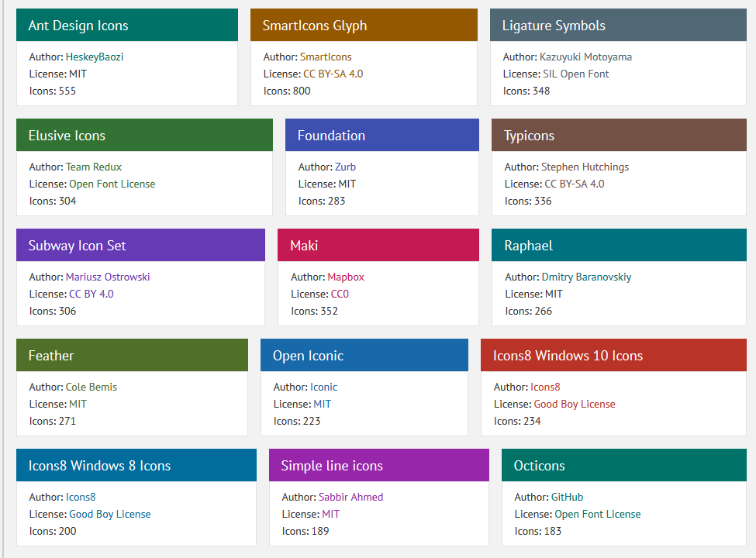Open Open Font License under Elusive Icons
Image resolution: width=756 pixels, height=558 pixels.
pyautogui.click(x=112, y=184)
